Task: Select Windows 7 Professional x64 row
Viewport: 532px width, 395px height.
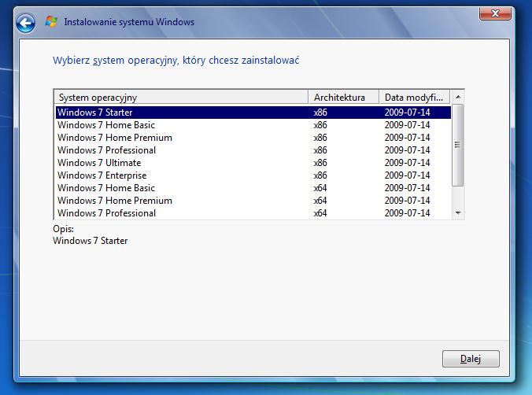Action: pos(253,212)
